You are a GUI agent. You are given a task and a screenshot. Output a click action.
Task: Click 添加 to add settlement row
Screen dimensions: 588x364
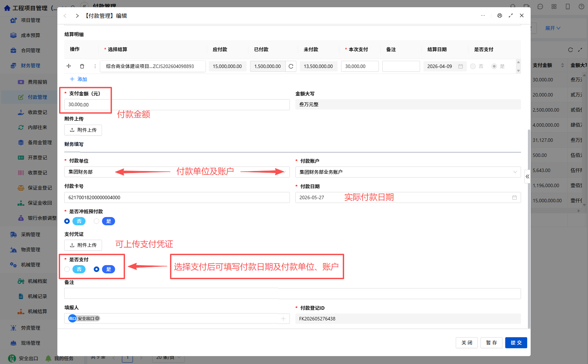(x=78, y=79)
